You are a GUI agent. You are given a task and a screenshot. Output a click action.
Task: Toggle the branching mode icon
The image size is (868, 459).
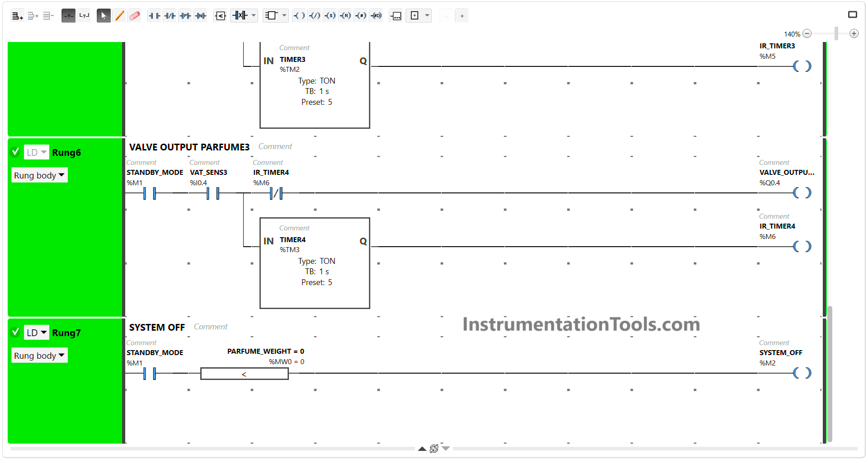point(68,16)
